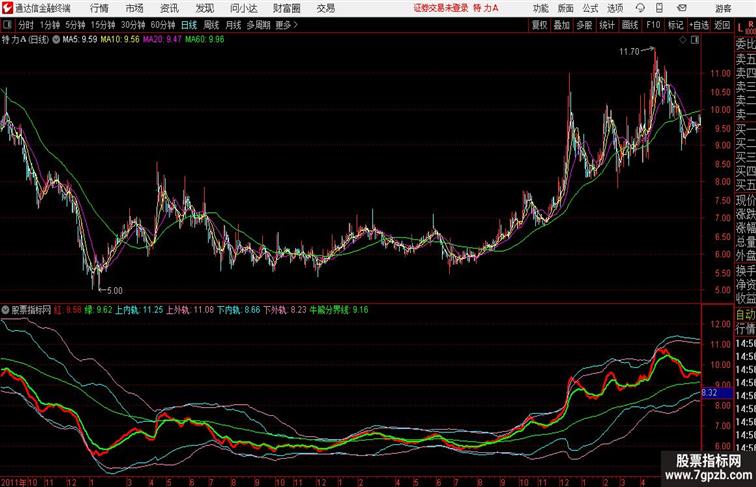Click the 标记 mark toolbar button
Screen dimensions: 756x487
pyautogui.click(x=675, y=25)
